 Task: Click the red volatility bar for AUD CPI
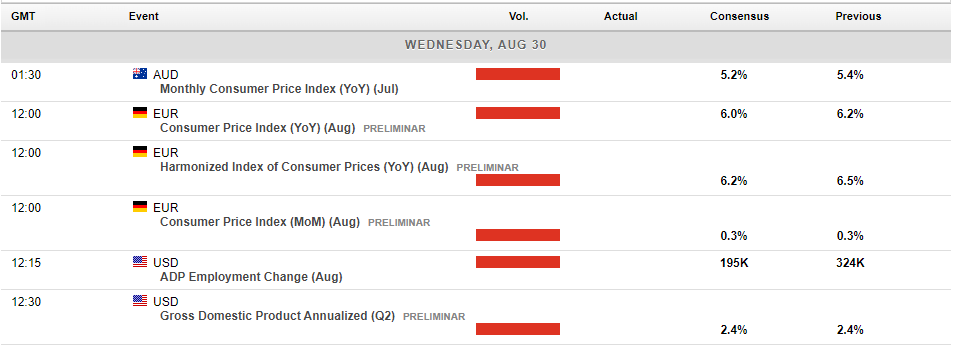(x=518, y=74)
